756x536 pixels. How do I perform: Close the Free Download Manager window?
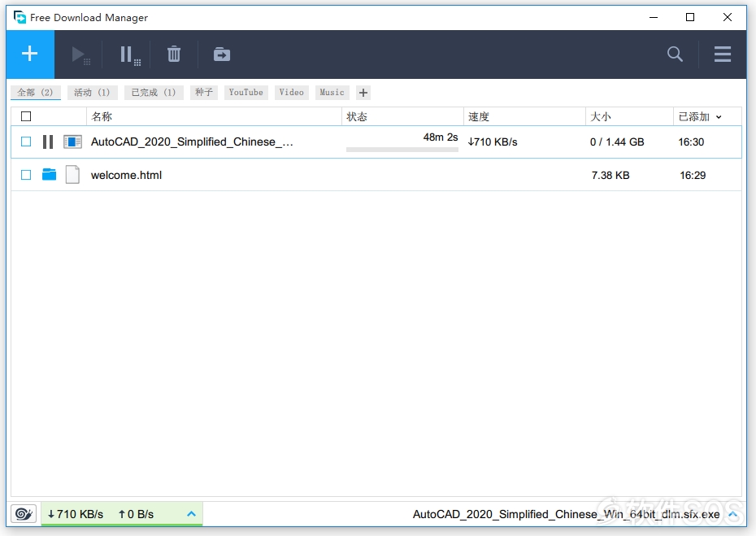pyautogui.click(x=727, y=17)
